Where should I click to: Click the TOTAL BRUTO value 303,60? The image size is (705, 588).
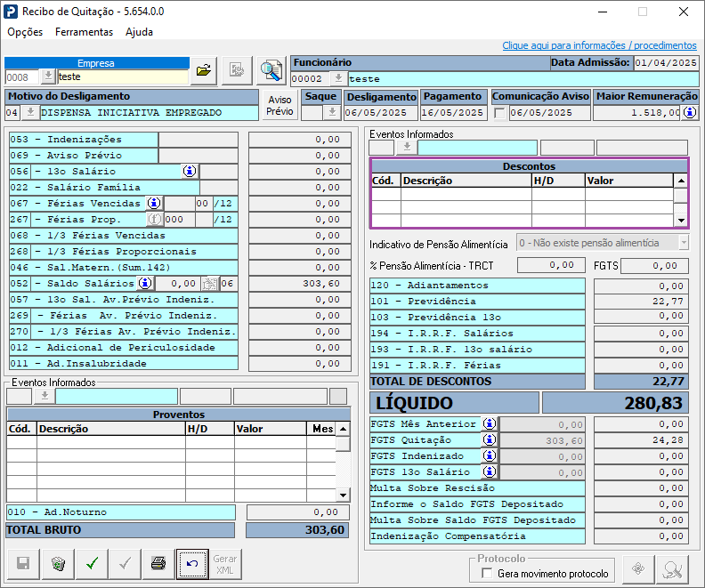click(x=297, y=530)
